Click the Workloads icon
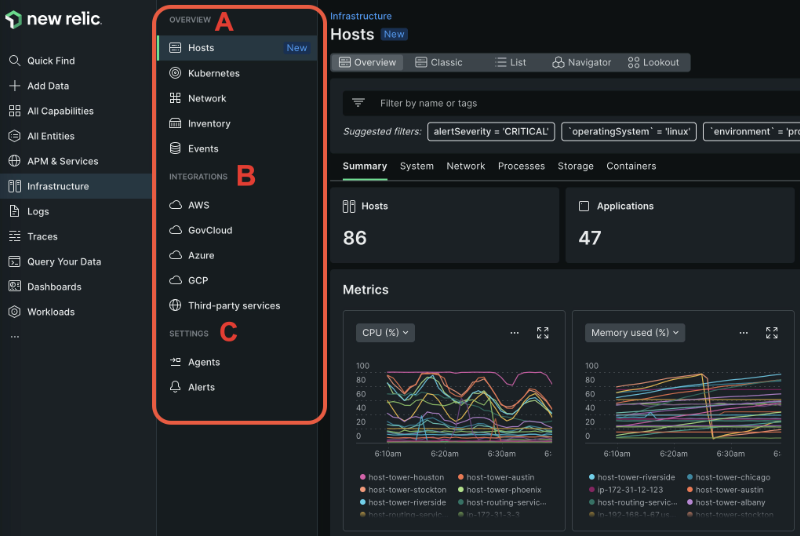Viewport: 800px width, 536px height. 14,312
